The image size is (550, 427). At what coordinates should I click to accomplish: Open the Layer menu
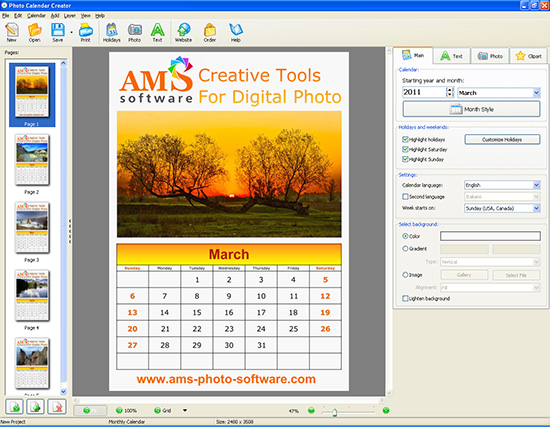[x=69, y=16]
